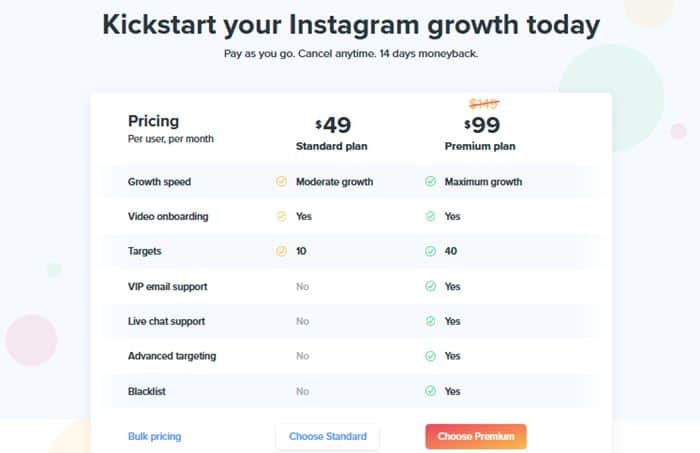The image size is (700, 453).
Task: Choose the Standard plan button
Action: click(x=328, y=436)
